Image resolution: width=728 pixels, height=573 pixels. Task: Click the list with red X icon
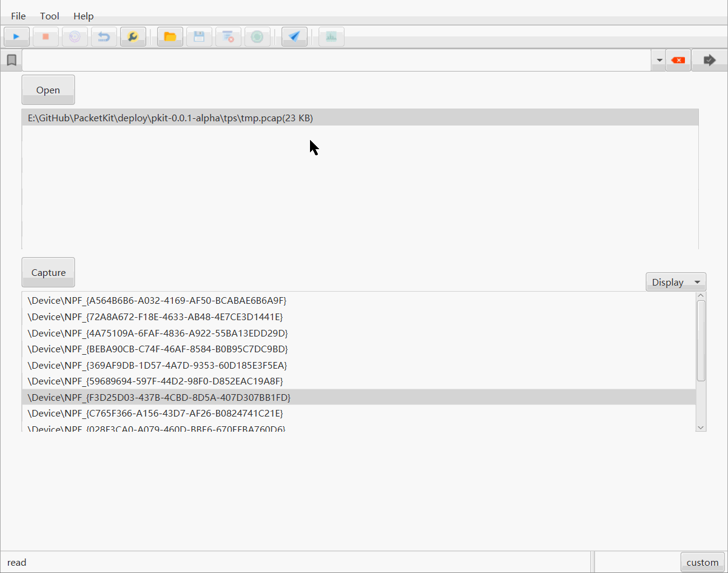click(228, 37)
